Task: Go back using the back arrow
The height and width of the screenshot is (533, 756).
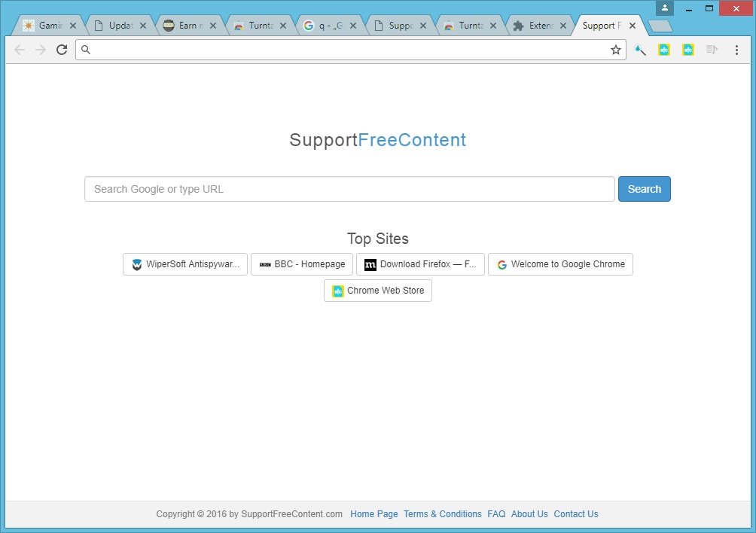Action: 20,50
